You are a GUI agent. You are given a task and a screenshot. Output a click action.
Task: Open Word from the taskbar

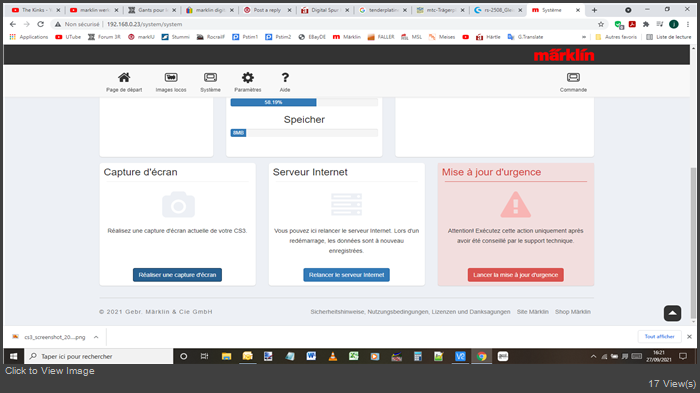click(311, 356)
